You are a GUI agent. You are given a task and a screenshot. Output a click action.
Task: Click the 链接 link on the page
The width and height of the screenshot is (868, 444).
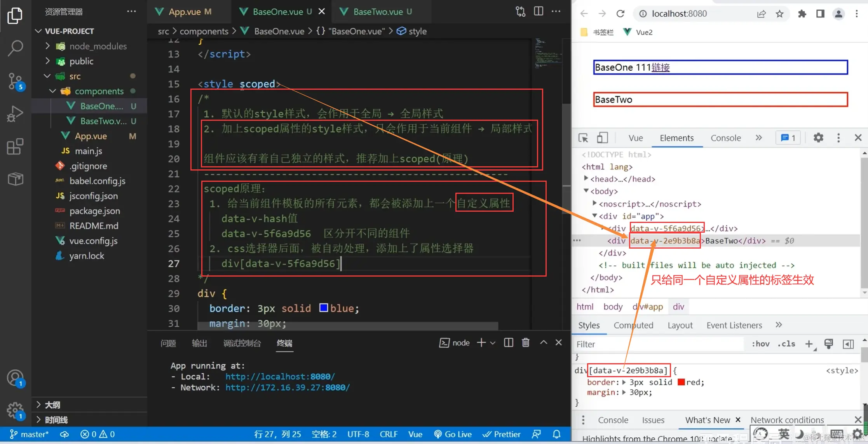click(661, 68)
